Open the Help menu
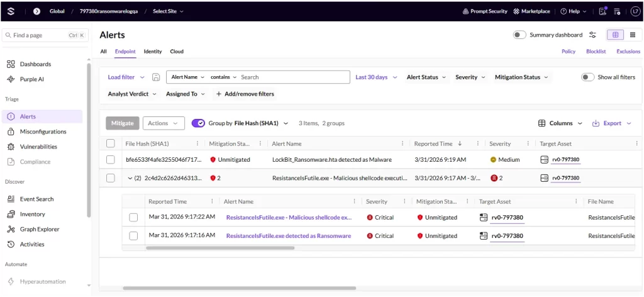This screenshot has height=297, width=644. (574, 11)
